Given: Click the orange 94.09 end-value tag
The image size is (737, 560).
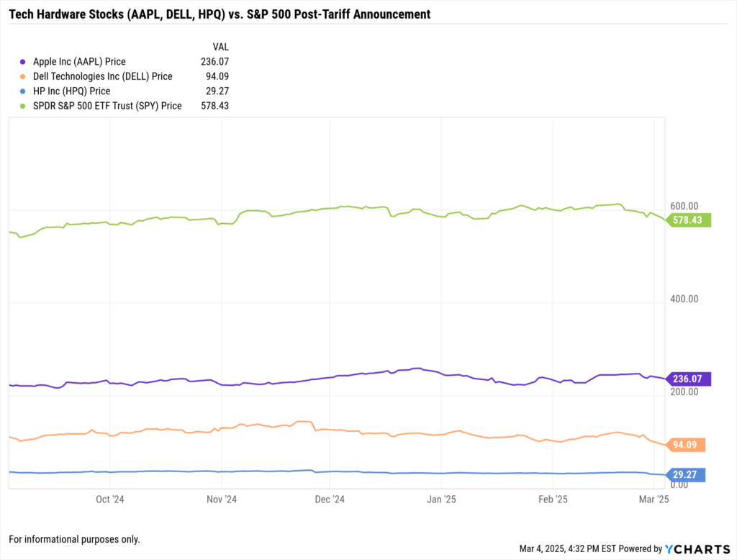Looking at the screenshot, I should click(x=687, y=445).
